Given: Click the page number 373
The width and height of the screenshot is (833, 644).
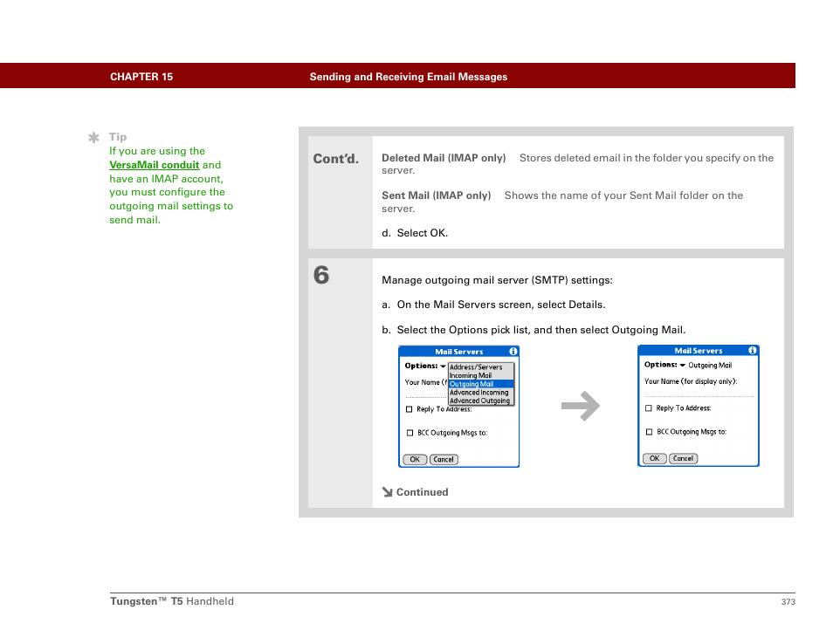Looking at the screenshot, I should [x=788, y=601].
